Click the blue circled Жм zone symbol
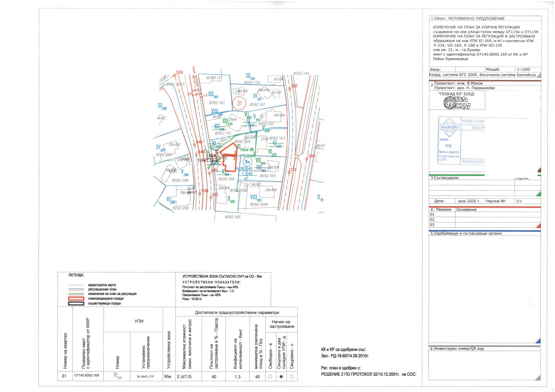 click(247, 162)
